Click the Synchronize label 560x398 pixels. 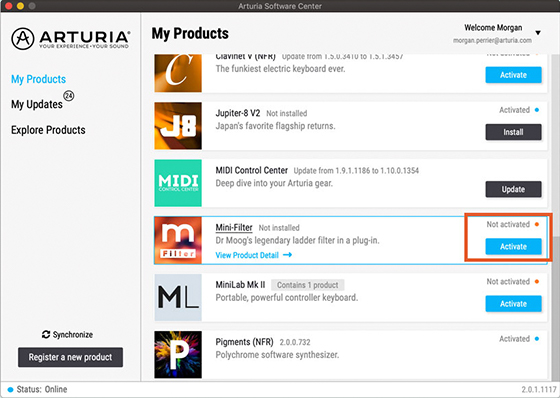pos(73,334)
